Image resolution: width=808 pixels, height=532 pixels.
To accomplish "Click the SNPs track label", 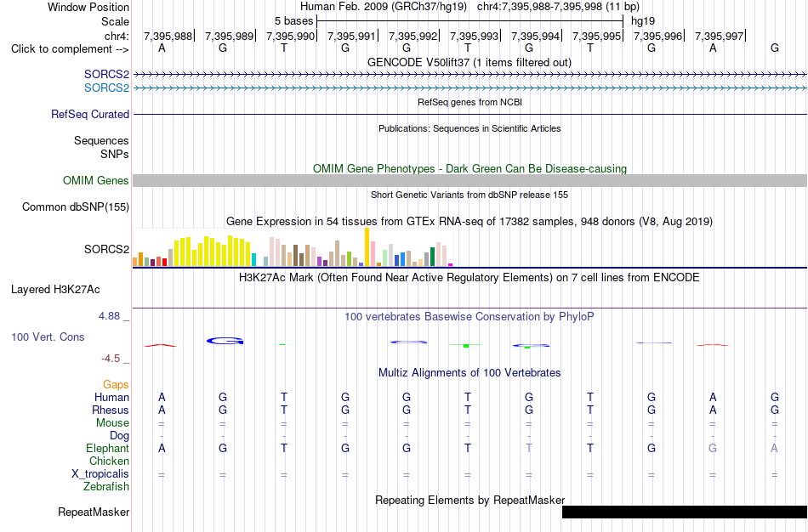I will coord(115,154).
